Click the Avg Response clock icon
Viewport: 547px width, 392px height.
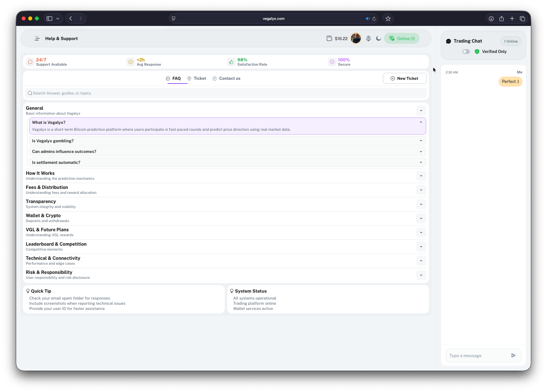pos(131,62)
